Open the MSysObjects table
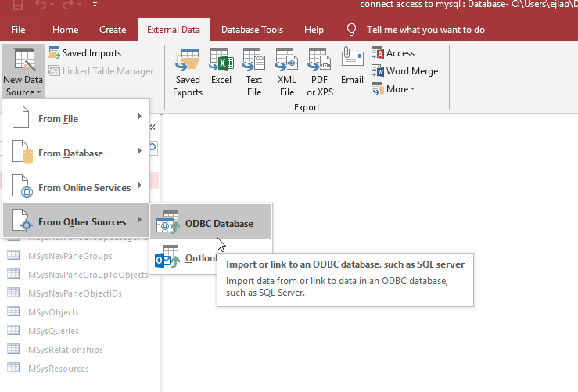 tap(53, 312)
